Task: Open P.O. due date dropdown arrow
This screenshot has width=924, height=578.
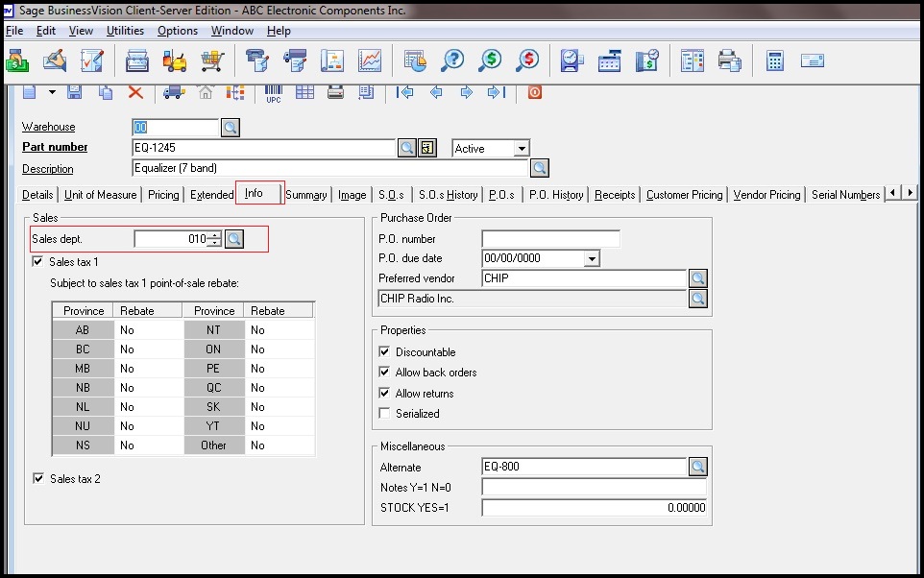Action: pos(592,258)
